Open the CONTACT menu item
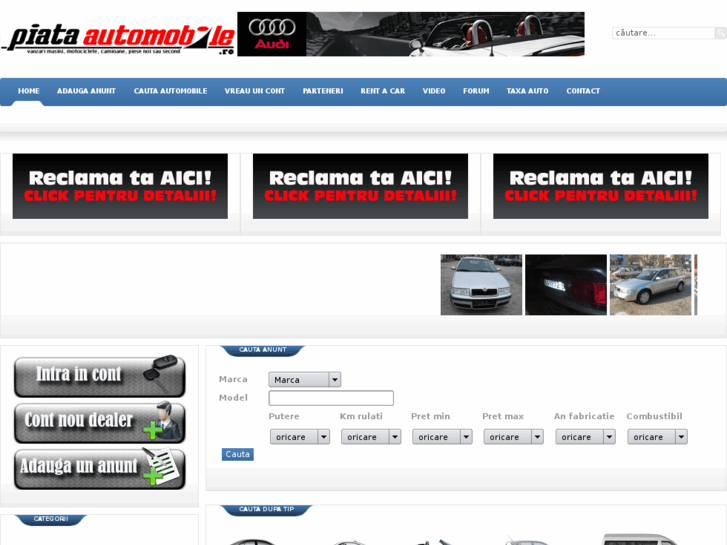The height and width of the screenshot is (545, 727). [x=583, y=91]
